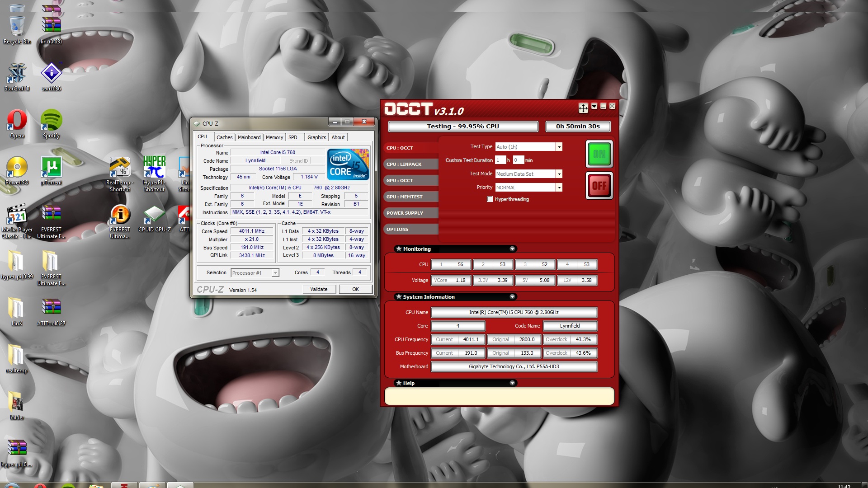Image resolution: width=868 pixels, height=488 pixels.
Task: Switch to the GPU : MEMTEST tab
Action: [411, 197]
